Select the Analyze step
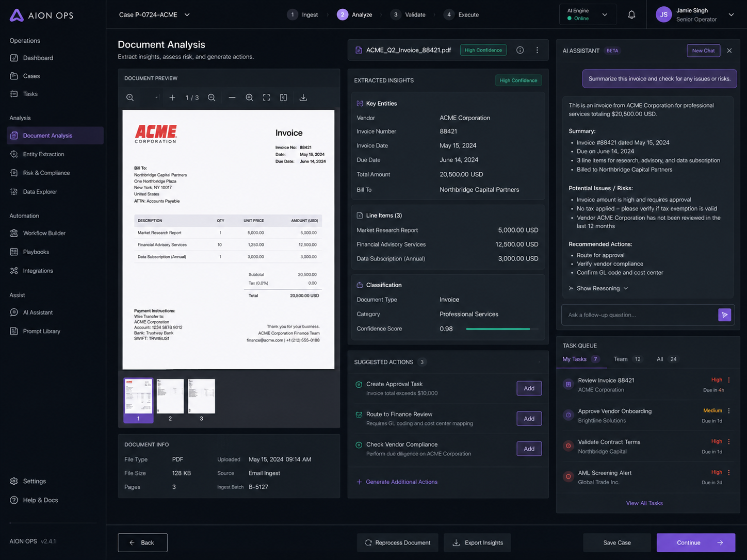This screenshot has height=560, width=747. [x=355, y=15]
